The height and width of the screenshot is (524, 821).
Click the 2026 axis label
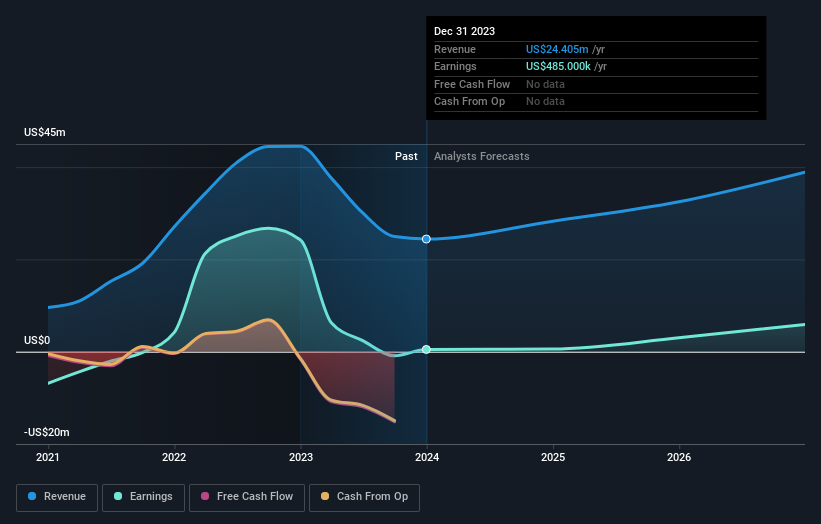pos(679,457)
